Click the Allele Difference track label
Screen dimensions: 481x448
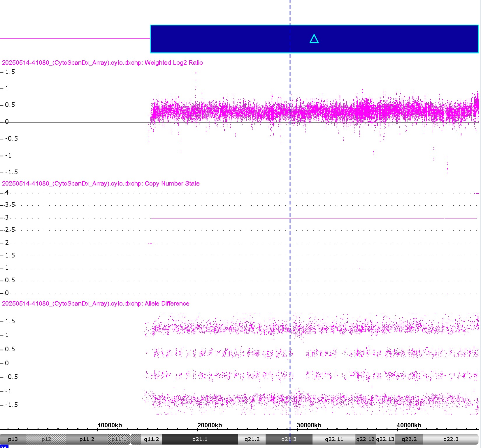(96, 304)
